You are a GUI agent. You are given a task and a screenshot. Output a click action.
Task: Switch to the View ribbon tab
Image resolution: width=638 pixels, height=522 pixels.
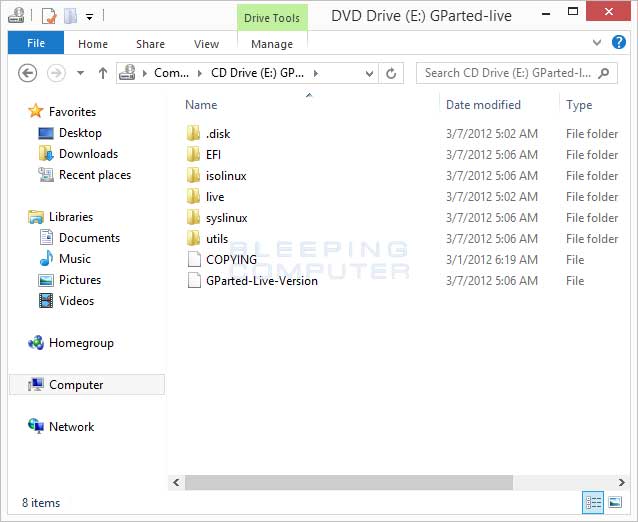[x=206, y=44]
